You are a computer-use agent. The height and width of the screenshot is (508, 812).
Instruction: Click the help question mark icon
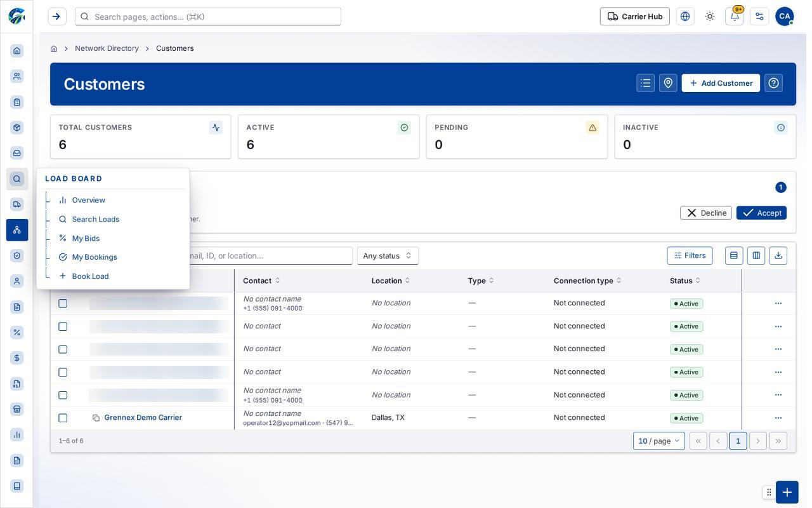click(x=773, y=83)
